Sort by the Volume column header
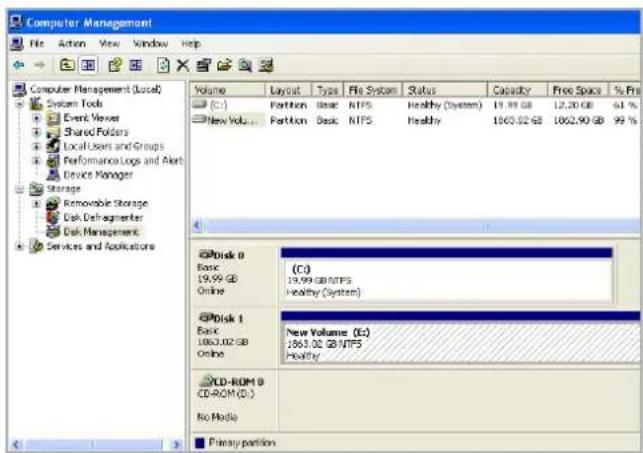The height and width of the screenshot is (453, 643). pos(228,90)
